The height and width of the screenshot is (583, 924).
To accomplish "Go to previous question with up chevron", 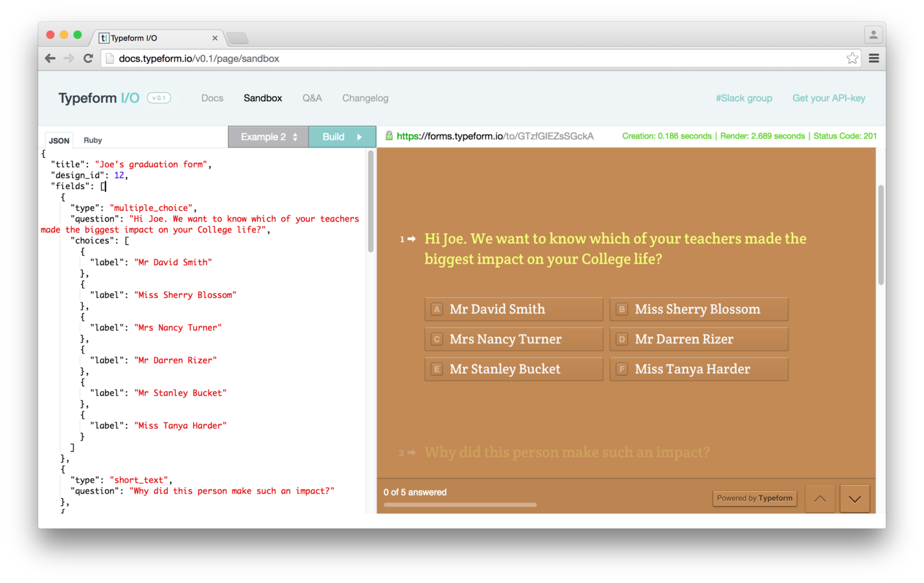I will (820, 499).
